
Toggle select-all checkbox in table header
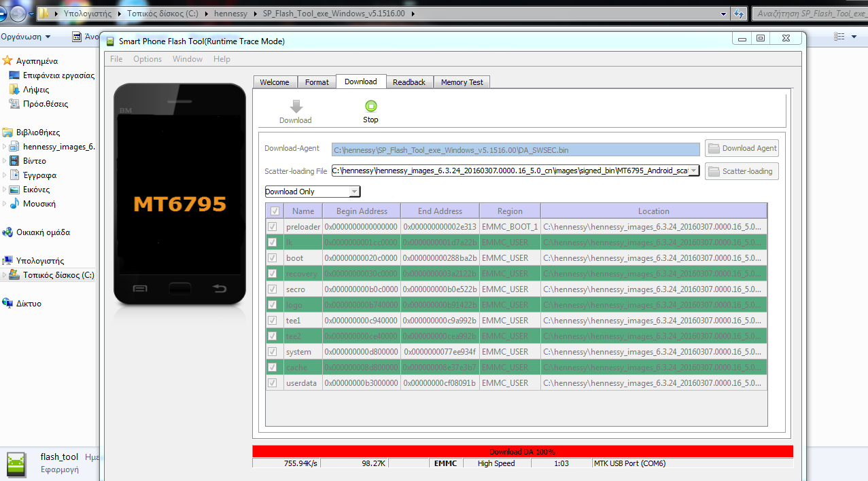coord(274,211)
